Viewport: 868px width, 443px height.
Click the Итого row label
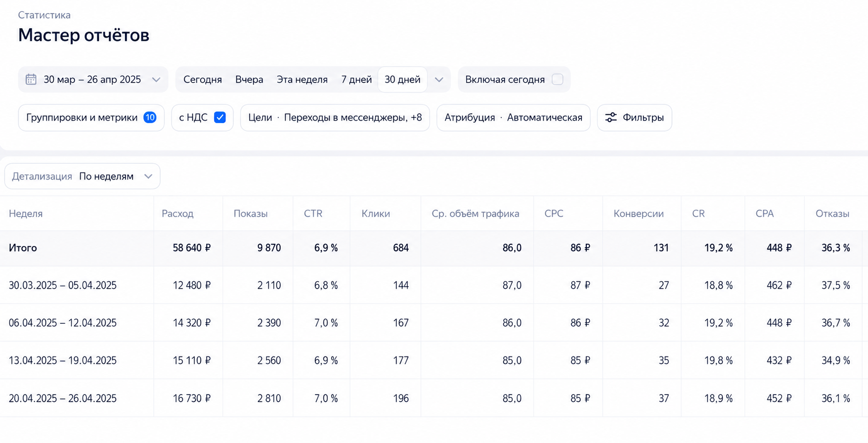click(x=23, y=248)
